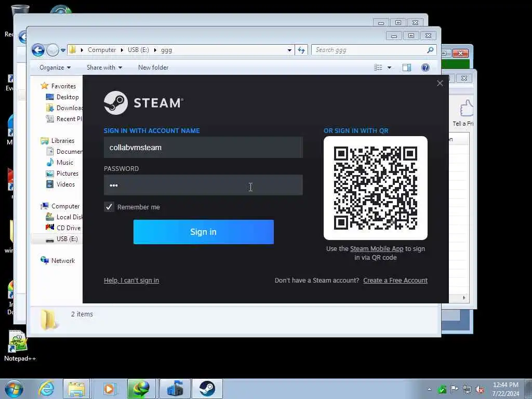This screenshot has width=532, height=399.
Task: Open Internet Download Manager taskbar button
Action: tap(141, 389)
